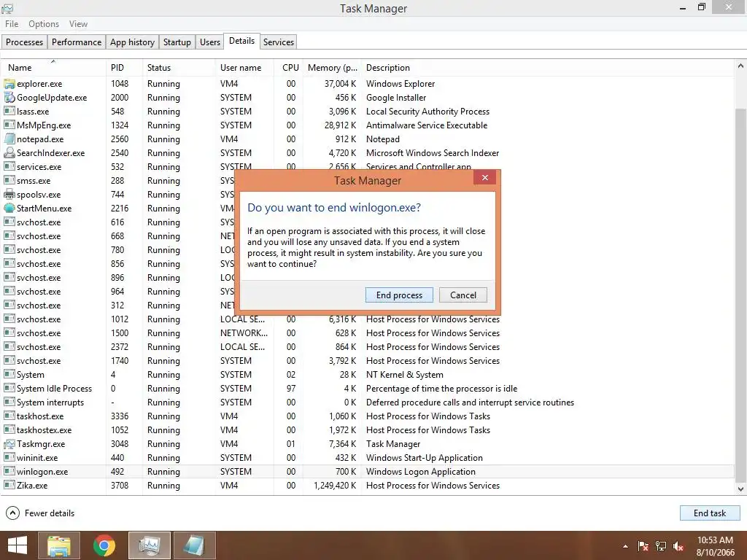Click the muted volume tray icon

pos(678,546)
